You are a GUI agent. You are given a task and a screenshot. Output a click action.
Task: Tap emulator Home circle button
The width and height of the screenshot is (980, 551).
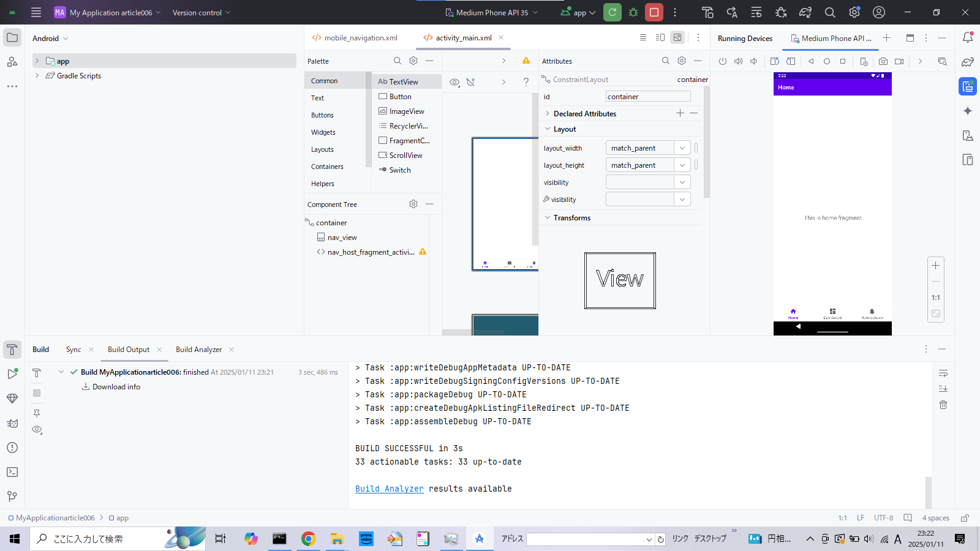point(827,61)
